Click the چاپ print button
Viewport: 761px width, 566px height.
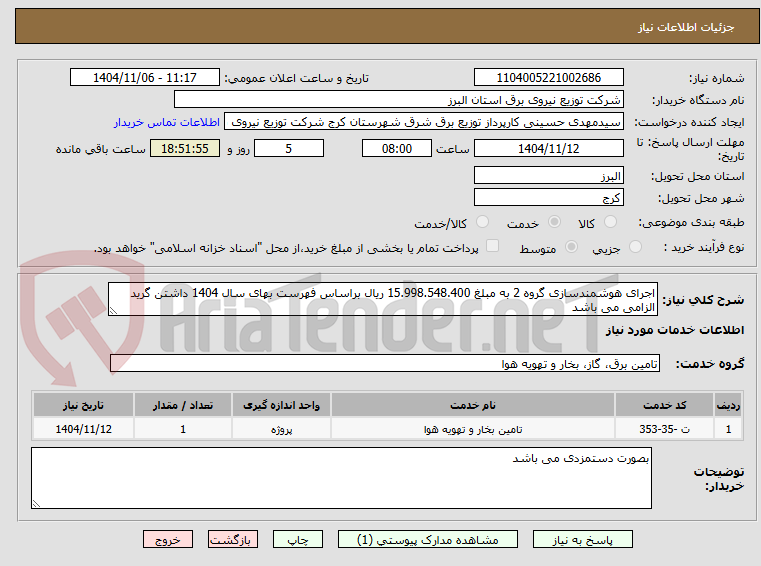point(298,539)
